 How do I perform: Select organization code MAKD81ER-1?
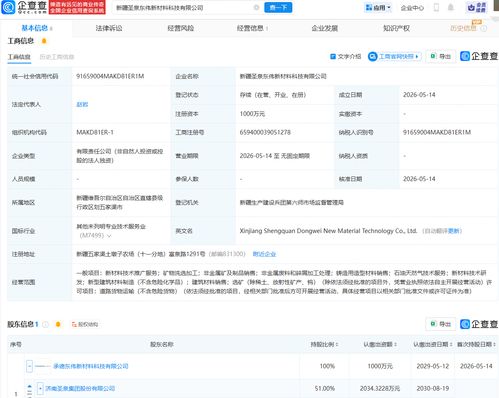(x=95, y=132)
